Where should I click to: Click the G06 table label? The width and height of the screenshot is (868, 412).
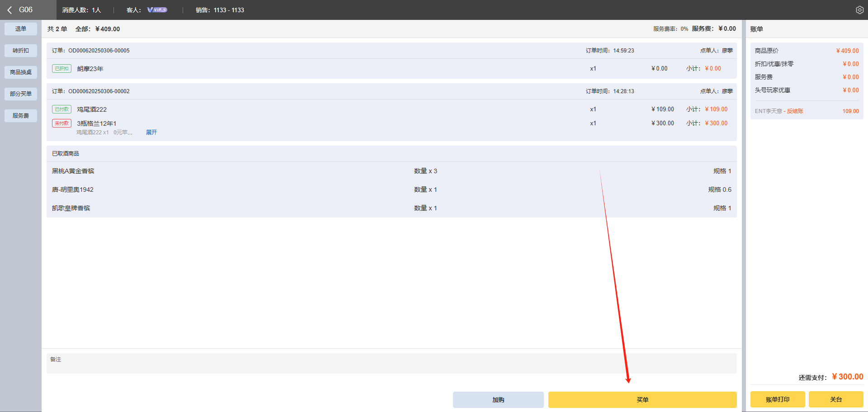click(26, 10)
